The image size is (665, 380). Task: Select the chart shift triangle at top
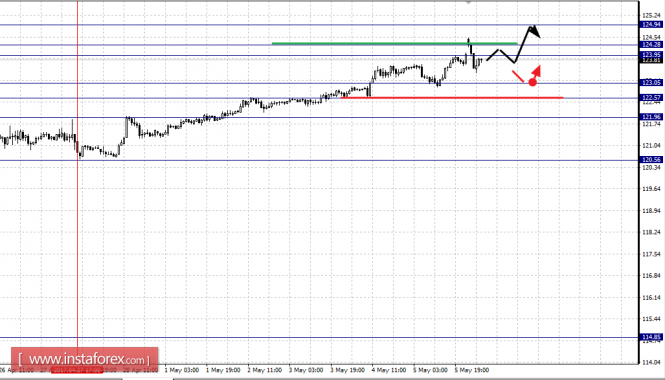[x=469, y=3]
